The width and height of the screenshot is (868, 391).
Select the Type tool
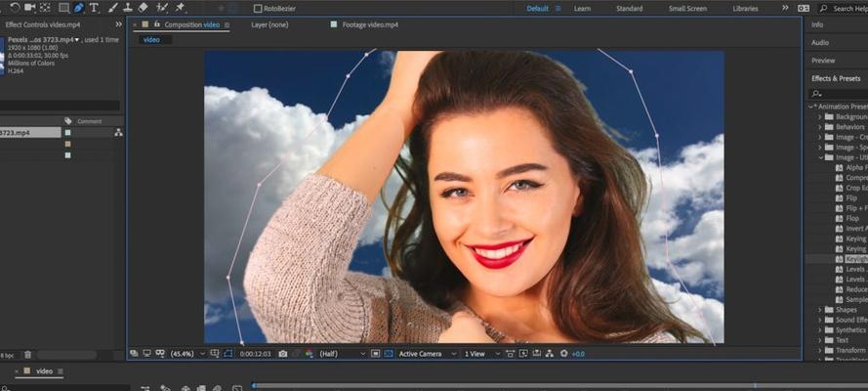(x=94, y=8)
